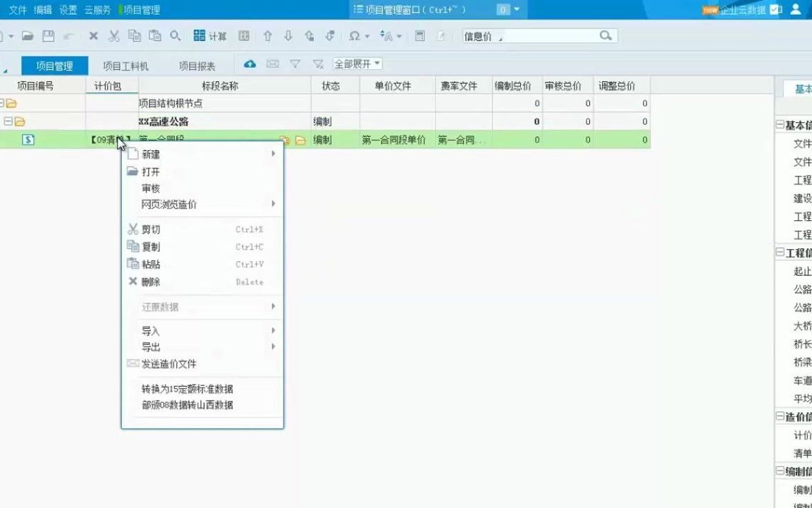This screenshot has width=812, height=508.
Task: Select the copy icon on the toolbar
Action: coord(135,36)
